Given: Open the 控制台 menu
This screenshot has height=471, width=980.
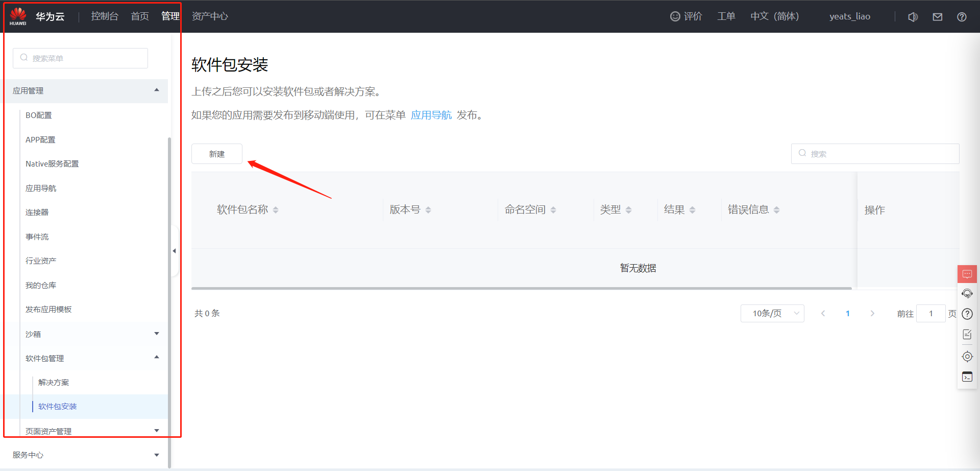Looking at the screenshot, I should tap(105, 16).
